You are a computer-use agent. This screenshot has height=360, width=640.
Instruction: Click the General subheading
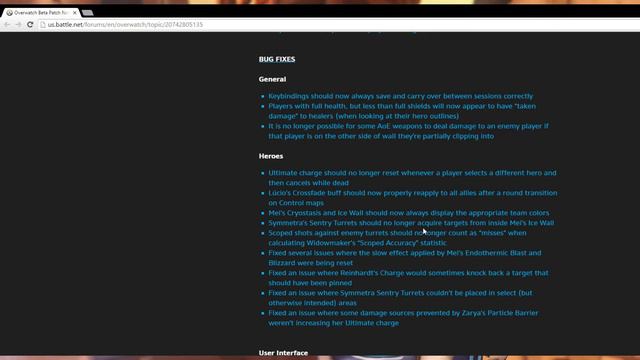click(272, 79)
